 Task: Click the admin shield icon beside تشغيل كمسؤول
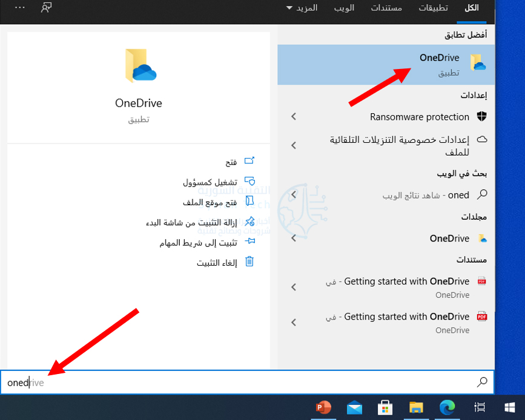click(249, 181)
